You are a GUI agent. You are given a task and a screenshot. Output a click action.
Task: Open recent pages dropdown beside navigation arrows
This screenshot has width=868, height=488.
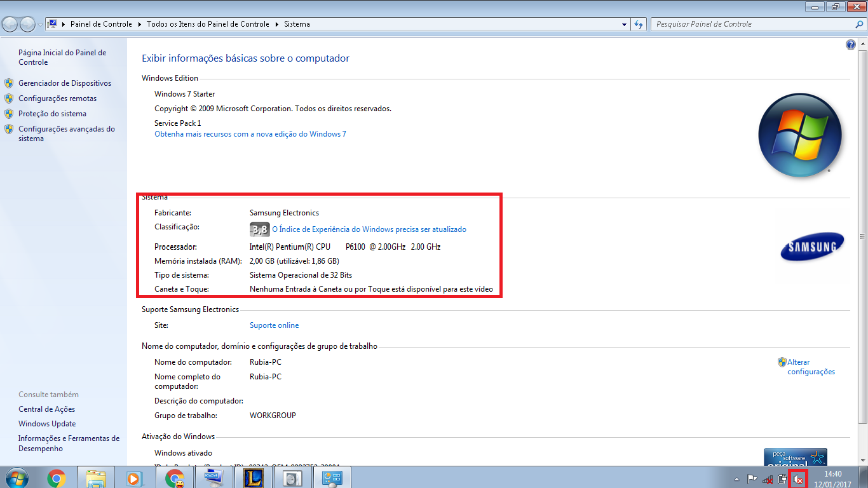(40, 24)
